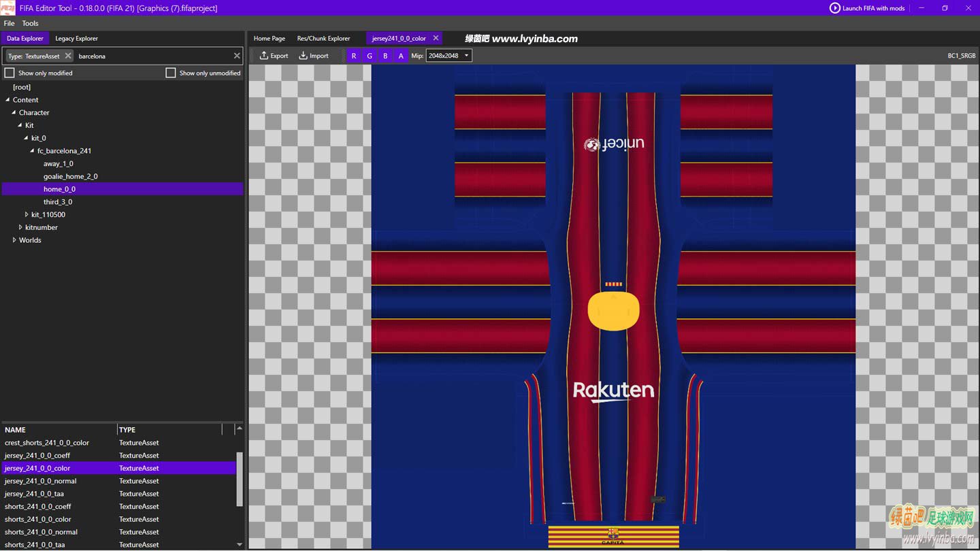Screen dimensions: 980x551
Task: Select crest_shorts_241_0_0_color asset
Action: pos(119,443)
